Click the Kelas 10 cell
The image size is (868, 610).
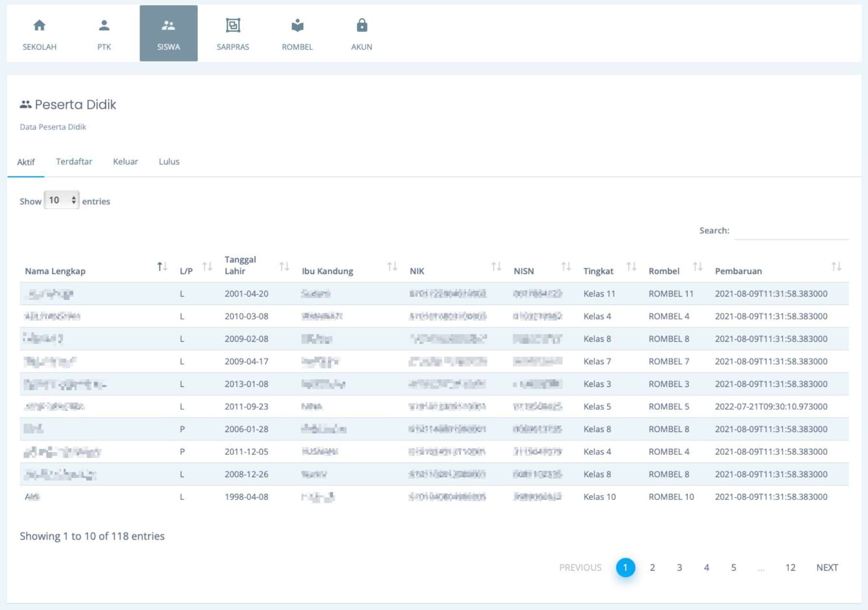pos(599,497)
